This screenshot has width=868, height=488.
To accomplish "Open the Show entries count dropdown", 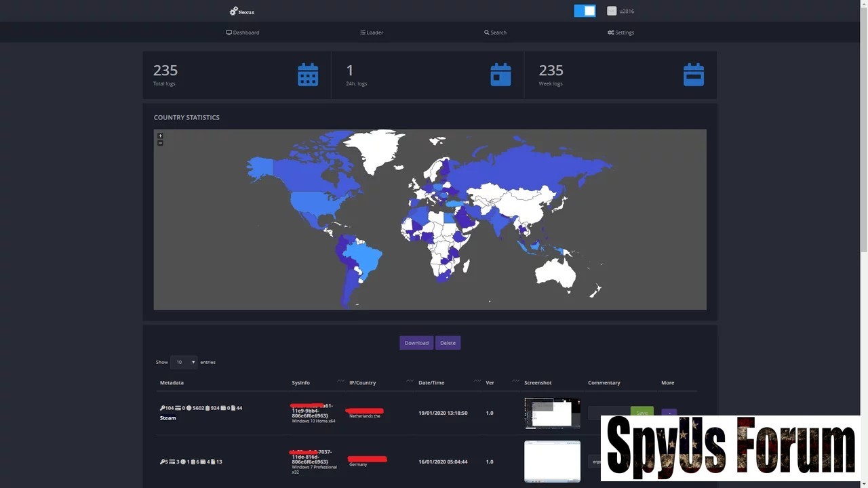I will pos(184,362).
